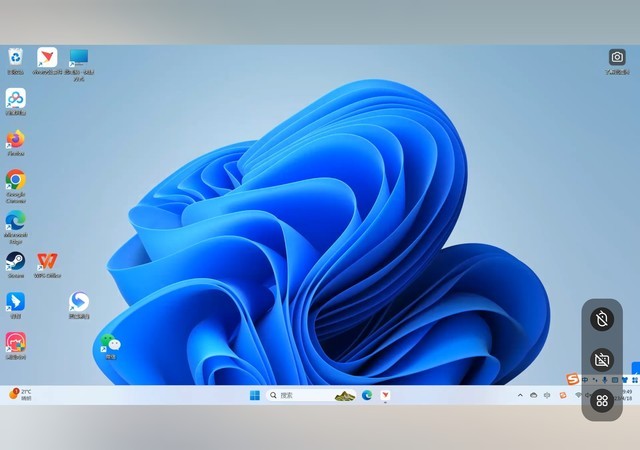
Task: Open the DingTalk blue wing desktop shortcut
Action: tap(16, 305)
